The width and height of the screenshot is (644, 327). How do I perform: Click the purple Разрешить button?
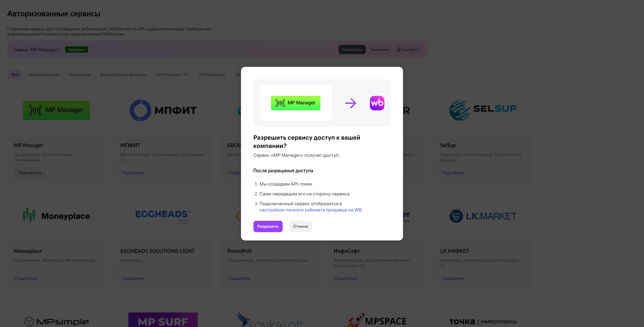(x=268, y=226)
